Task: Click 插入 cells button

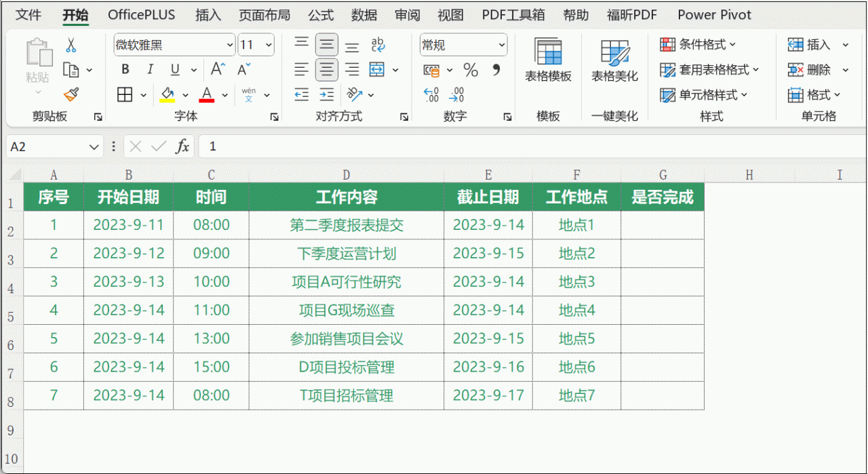Action: tap(809, 45)
